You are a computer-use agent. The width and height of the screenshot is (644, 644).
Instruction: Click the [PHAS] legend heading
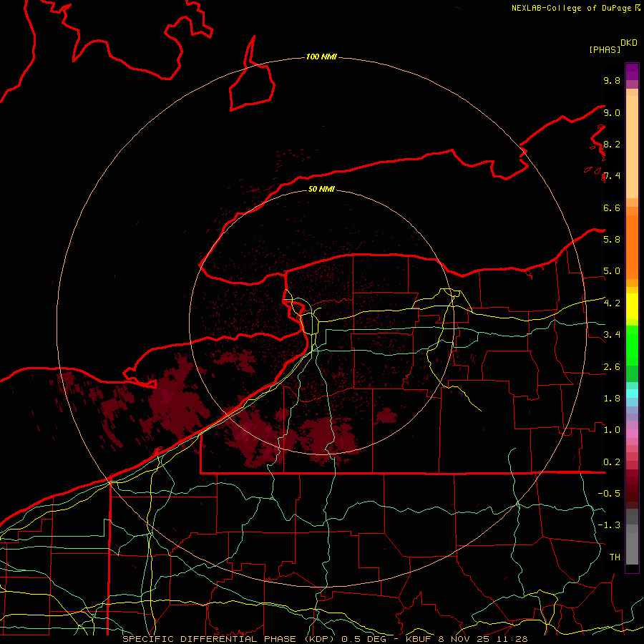[x=604, y=49]
